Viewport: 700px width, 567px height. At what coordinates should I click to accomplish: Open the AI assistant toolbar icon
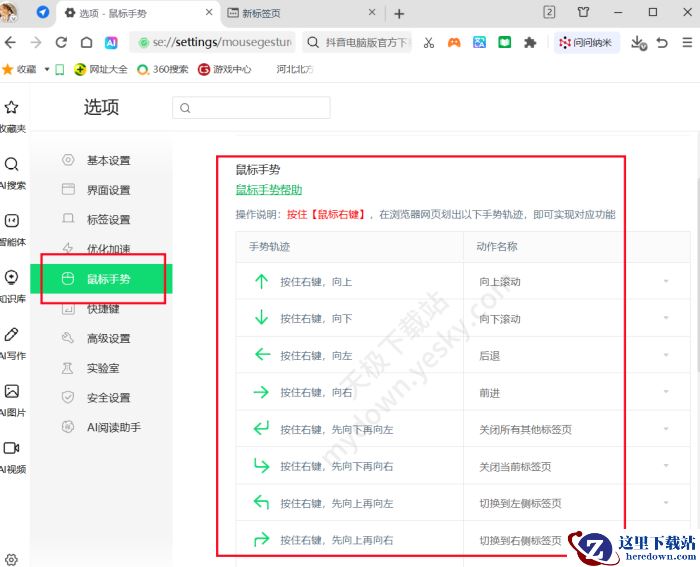click(111, 42)
